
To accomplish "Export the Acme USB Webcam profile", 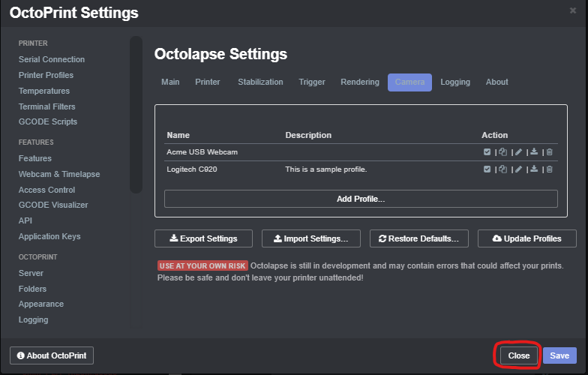I will coord(534,151).
